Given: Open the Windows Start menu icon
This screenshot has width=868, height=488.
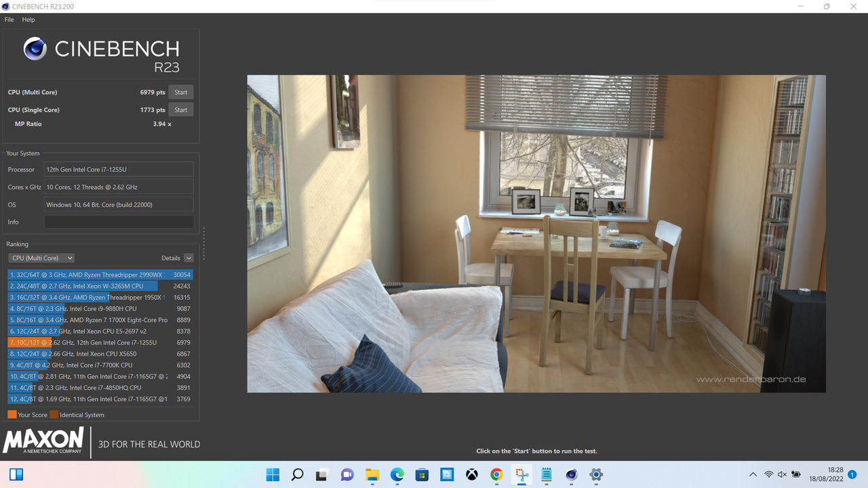Looking at the screenshot, I should [x=273, y=474].
